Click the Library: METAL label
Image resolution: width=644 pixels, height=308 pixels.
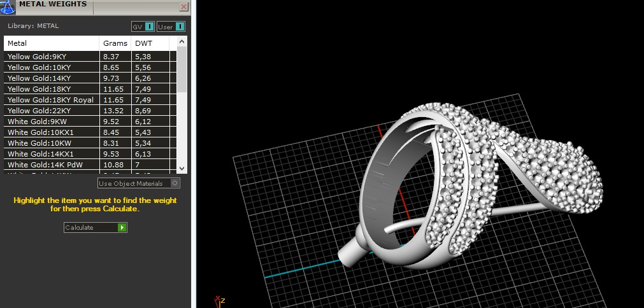[33, 26]
